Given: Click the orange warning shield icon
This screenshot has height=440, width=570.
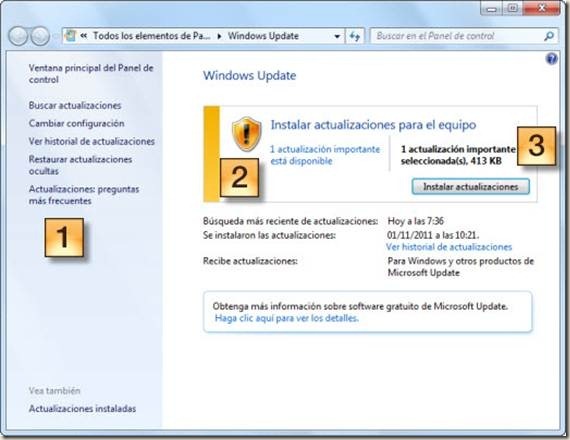Looking at the screenshot, I should click(x=246, y=134).
